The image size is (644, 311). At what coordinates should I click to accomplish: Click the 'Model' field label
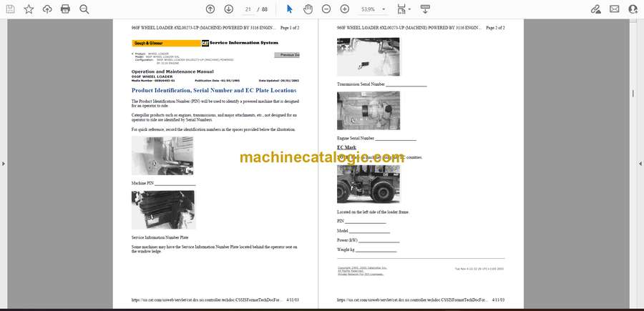point(343,231)
